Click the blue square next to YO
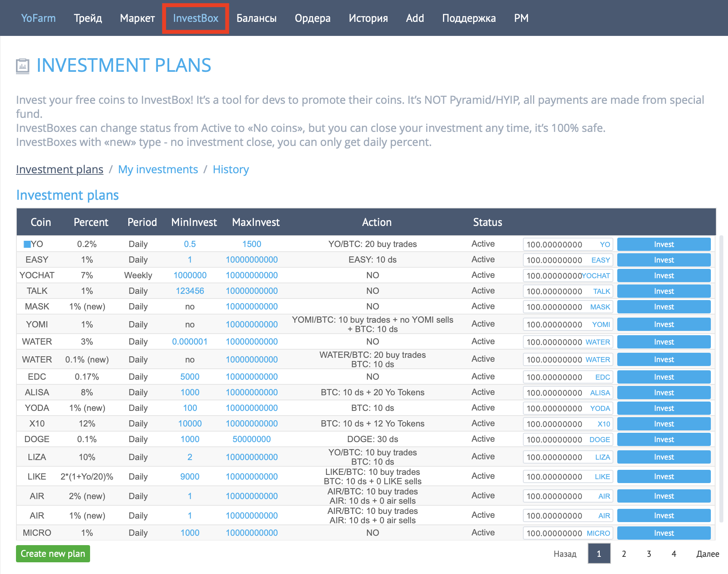 27,244
